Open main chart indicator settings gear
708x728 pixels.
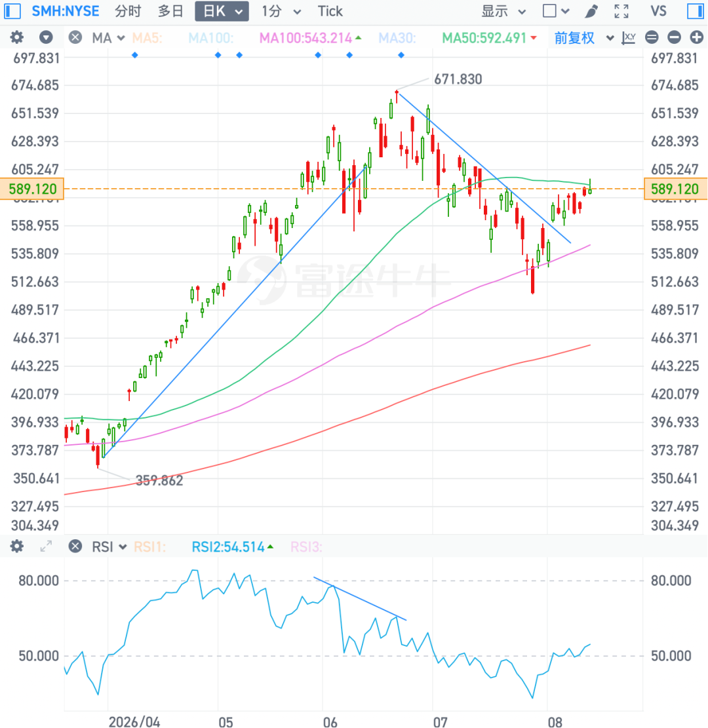(17, 37)
